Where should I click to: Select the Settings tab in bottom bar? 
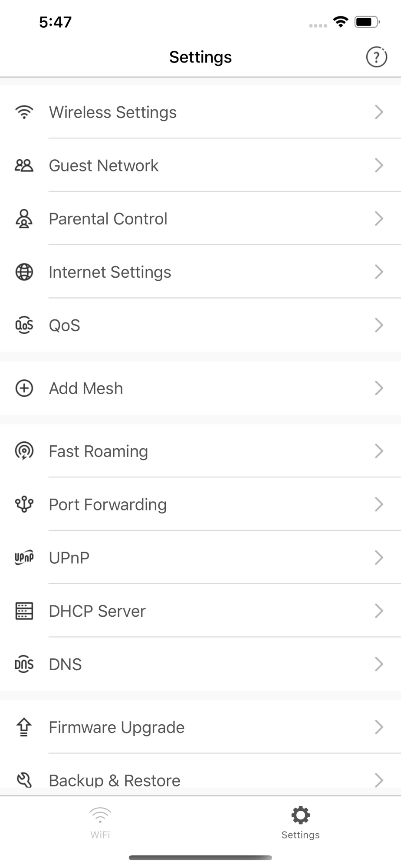click(x=300, y=823)
